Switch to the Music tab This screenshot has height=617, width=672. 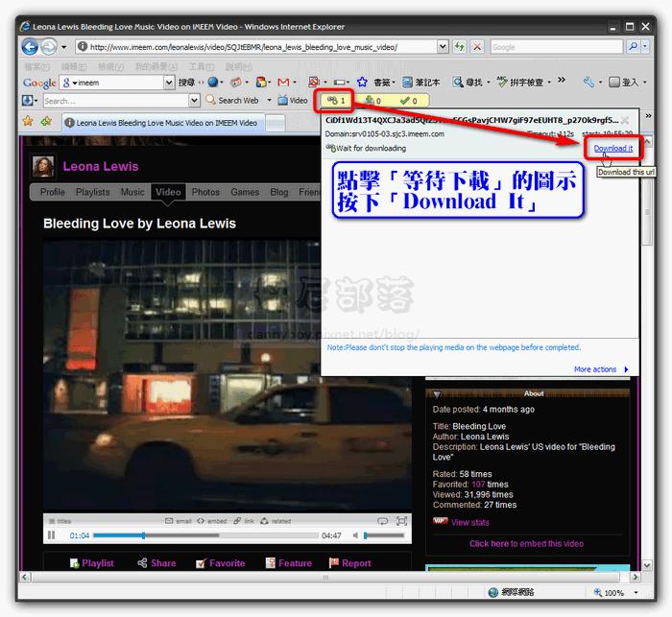[x=132, y=192]
